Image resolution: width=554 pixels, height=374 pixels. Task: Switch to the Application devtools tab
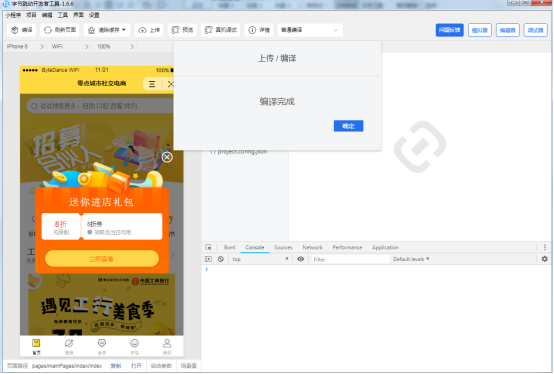(x=385, y=247)
